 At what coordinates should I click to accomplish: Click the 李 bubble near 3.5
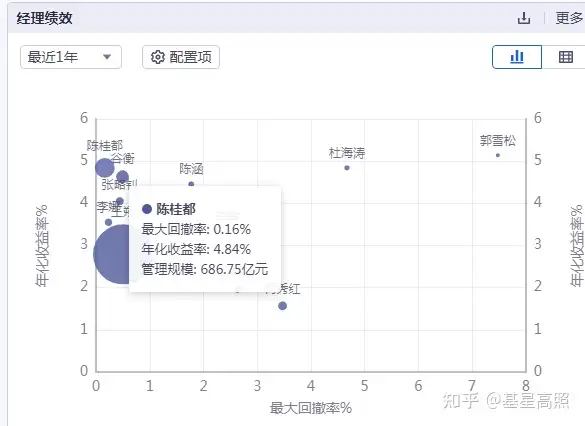[x=108, y=222]
